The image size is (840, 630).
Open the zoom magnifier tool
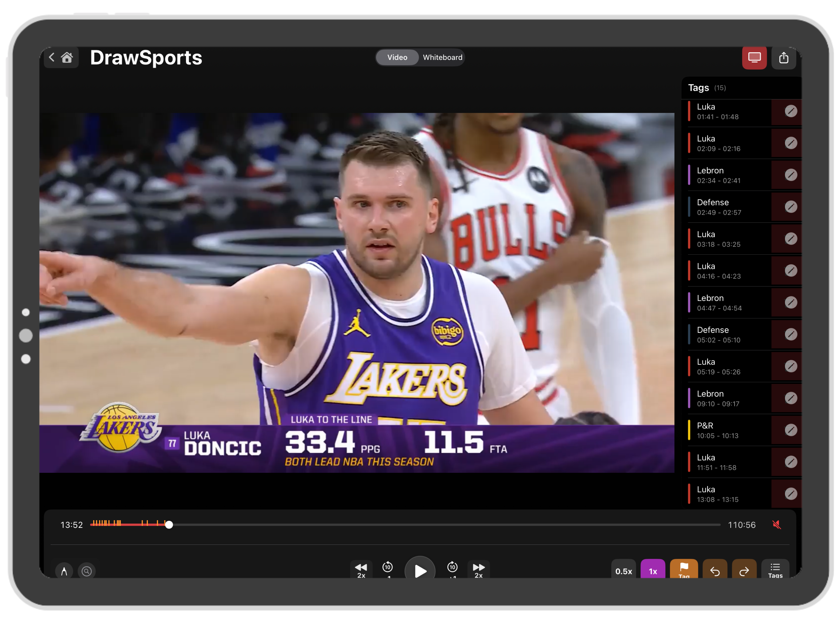(x=87, y=571)
